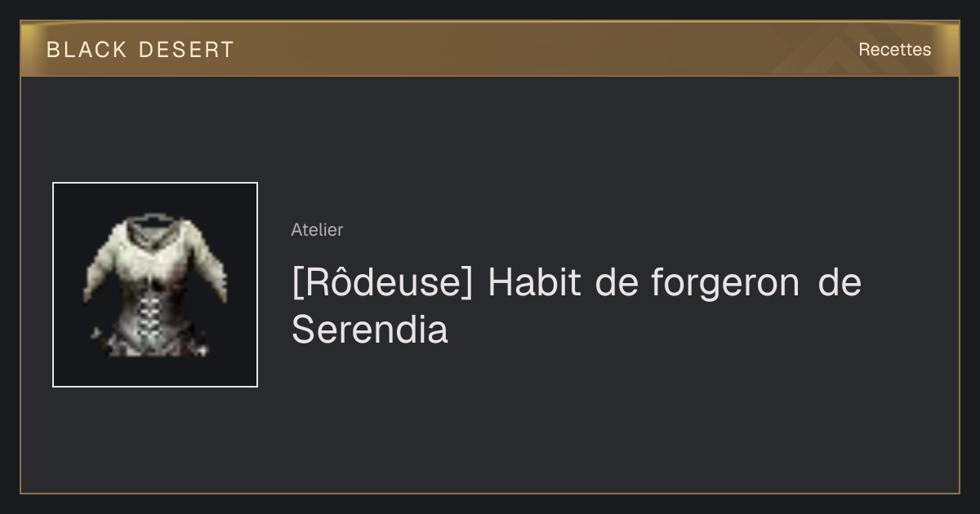Click the word Serendia in the title
Viewport: 980px width, 514px height.
[x=370, y=330]
